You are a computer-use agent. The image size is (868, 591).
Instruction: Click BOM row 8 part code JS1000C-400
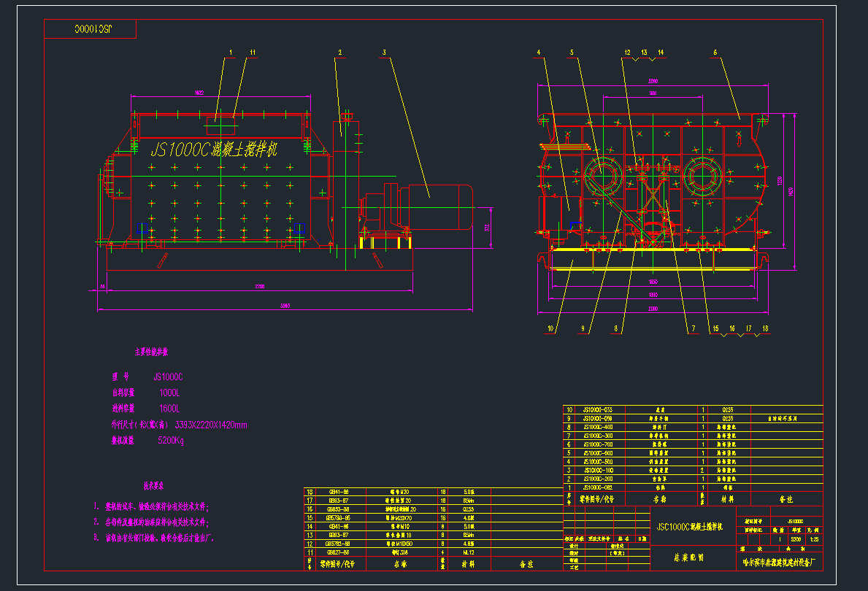[599, 428]
